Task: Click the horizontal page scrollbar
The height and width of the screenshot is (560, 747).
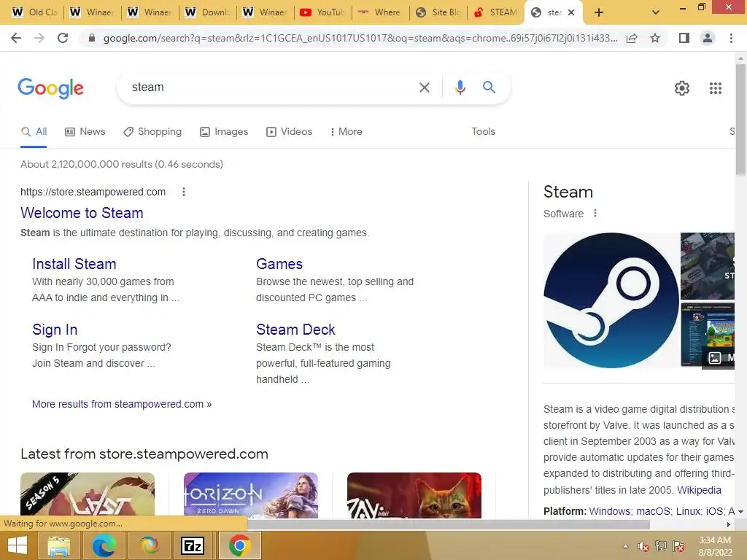Action: tap(448, 524)
